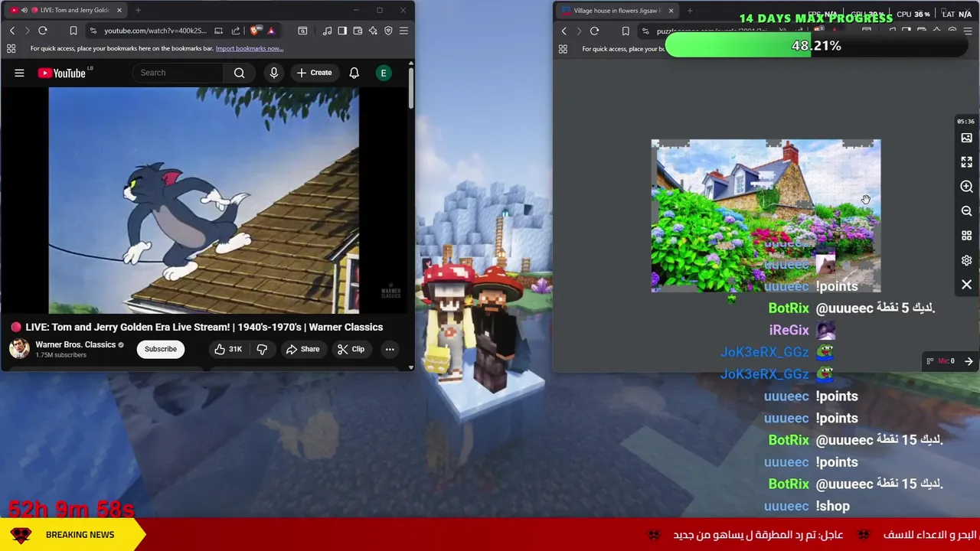The height and width of the screenshot is (551, 980).
Task: Open a new tab in puzzle window
Action: coord(690,11)
